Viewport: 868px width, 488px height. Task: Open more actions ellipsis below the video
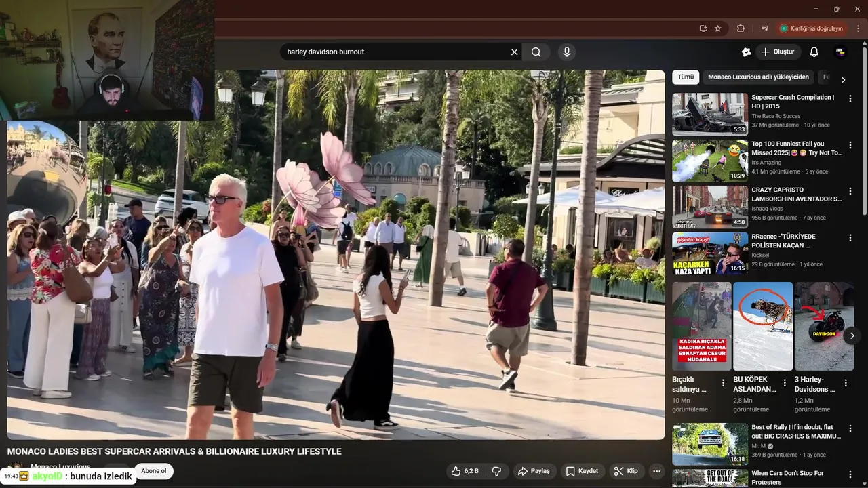(x=656, y=471)
